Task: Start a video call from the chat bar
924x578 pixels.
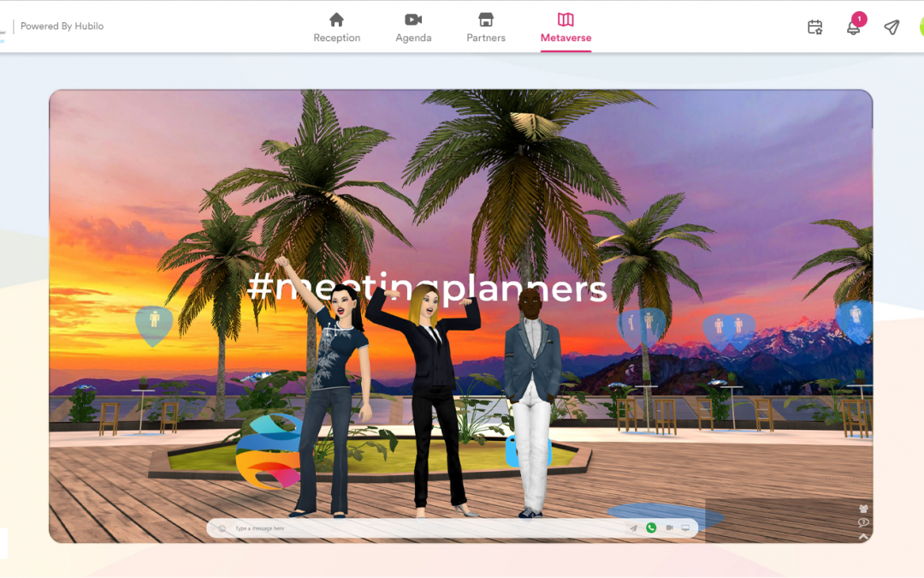Action: pyautogui.click(x=670, y=527)
